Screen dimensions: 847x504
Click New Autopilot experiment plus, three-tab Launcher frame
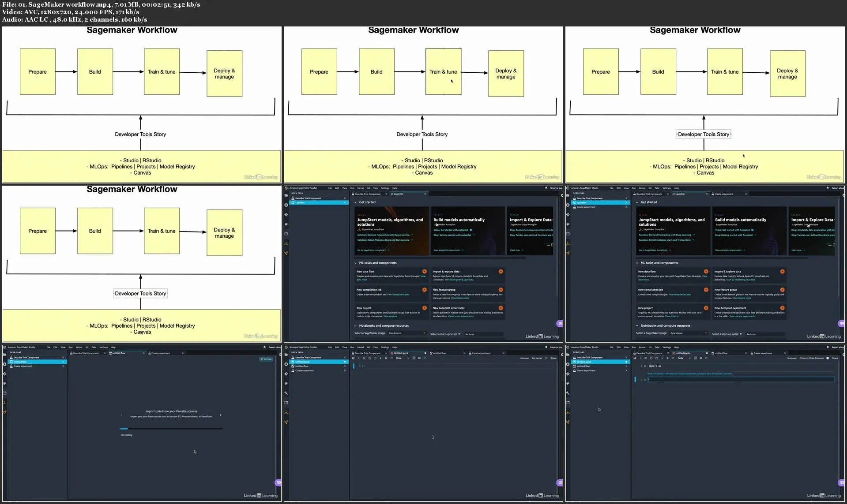(782, 308)
